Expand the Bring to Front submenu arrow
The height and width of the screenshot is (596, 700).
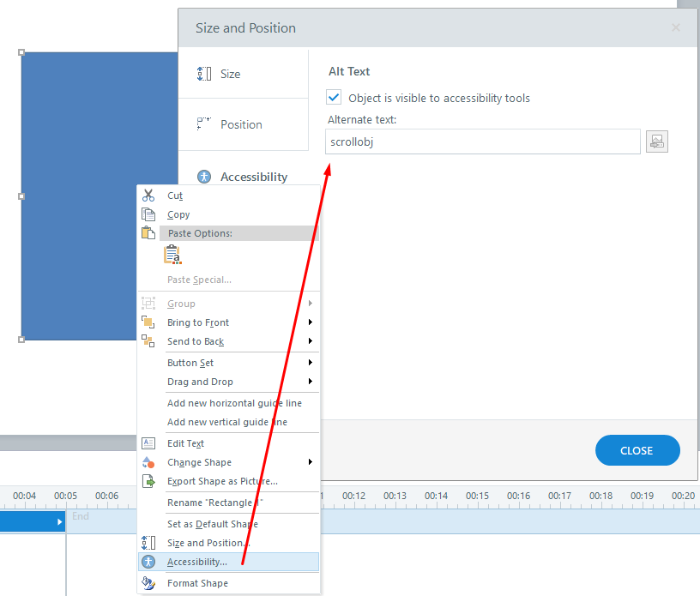coord(311,322)
